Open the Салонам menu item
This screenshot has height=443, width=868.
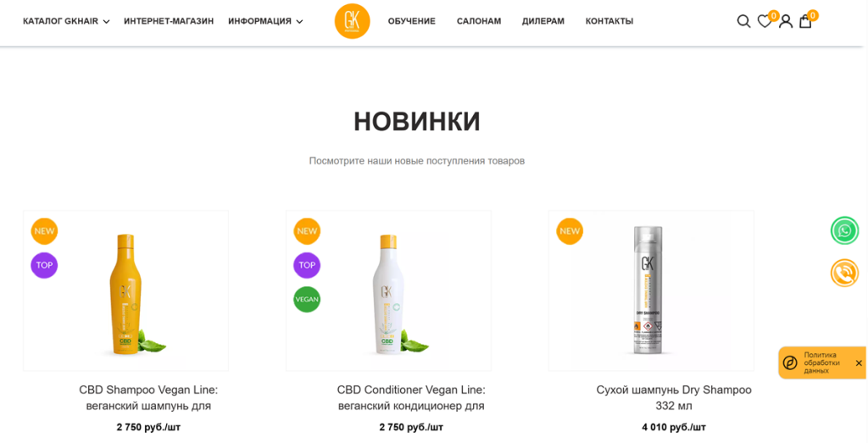(479, 21)
